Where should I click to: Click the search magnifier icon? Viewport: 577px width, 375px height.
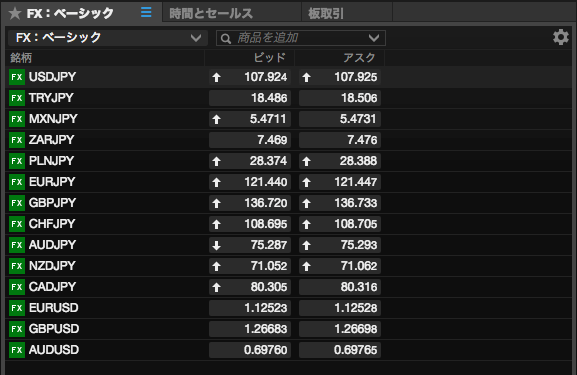coord(226,38)
